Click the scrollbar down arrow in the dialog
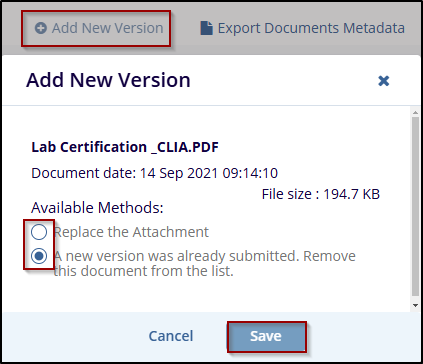 pyautogui.click(x=415, y=305)
